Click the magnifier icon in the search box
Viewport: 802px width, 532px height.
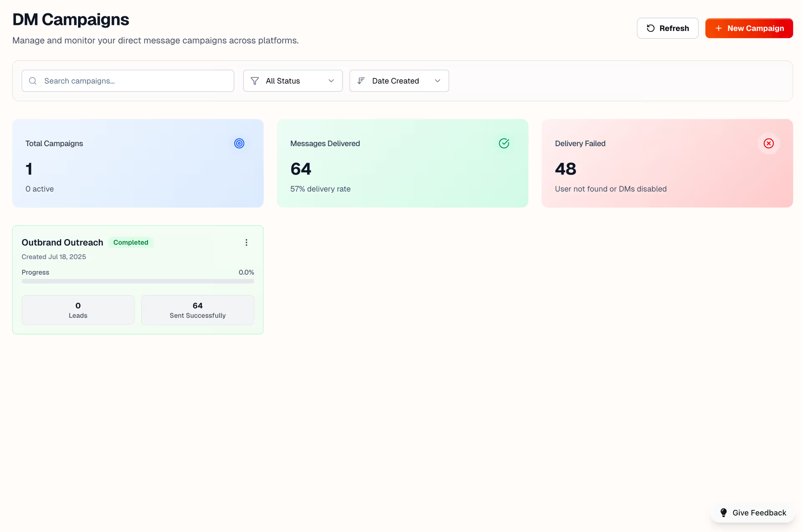[33, 81]
